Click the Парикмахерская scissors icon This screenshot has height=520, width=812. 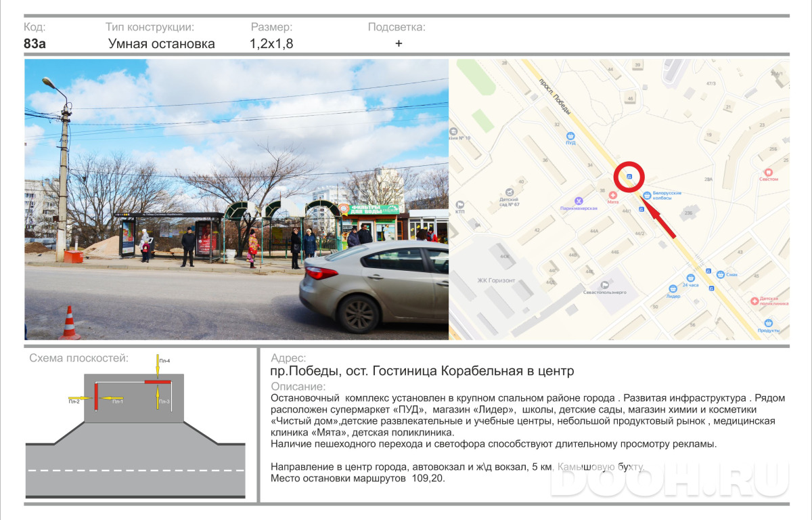pyautogui.click(x=579, y=200)
